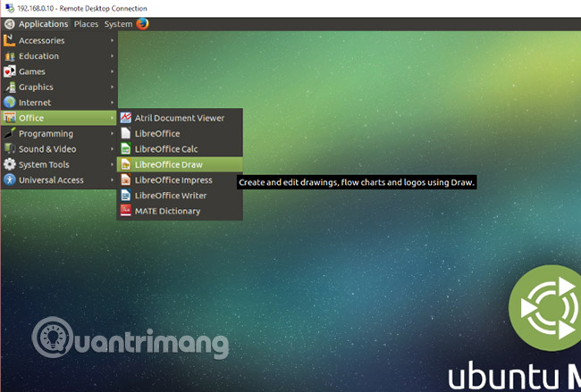Click the LibreOffice Calc spreadsheet icon

tap(126, 149)
